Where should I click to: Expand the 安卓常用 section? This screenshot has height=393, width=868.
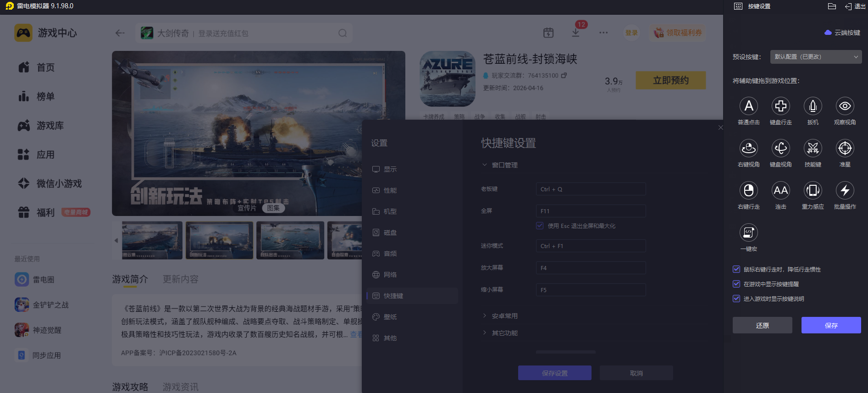[504, 316]
